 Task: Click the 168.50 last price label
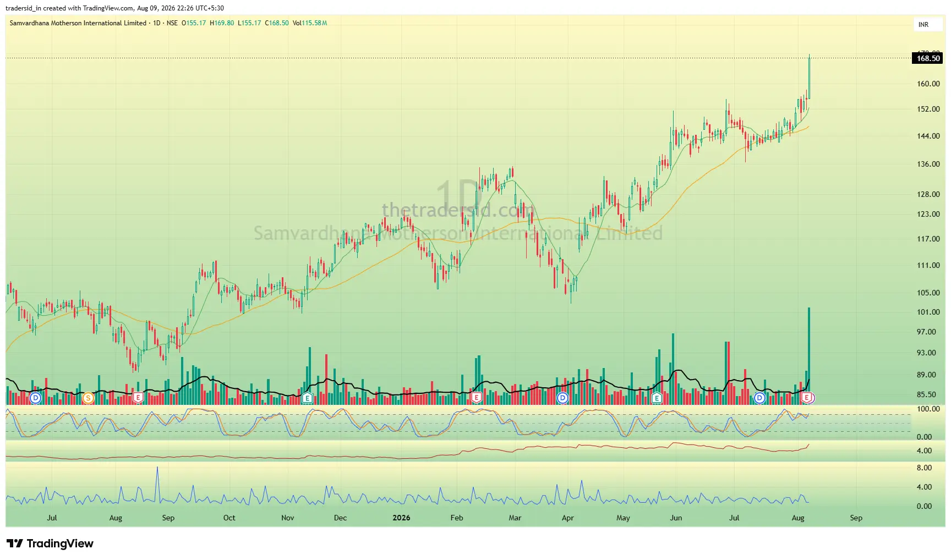pyautogui.click(x=928, y=58)
